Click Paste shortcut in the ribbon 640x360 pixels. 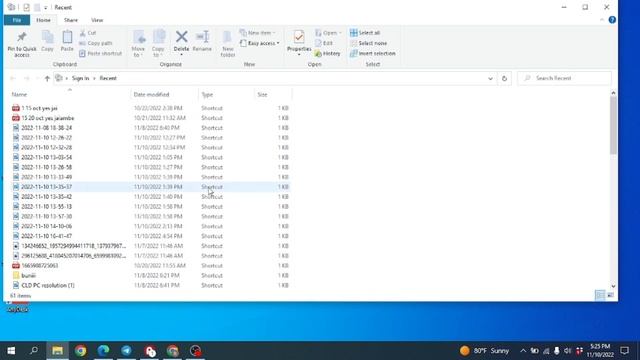pos(100,53)
